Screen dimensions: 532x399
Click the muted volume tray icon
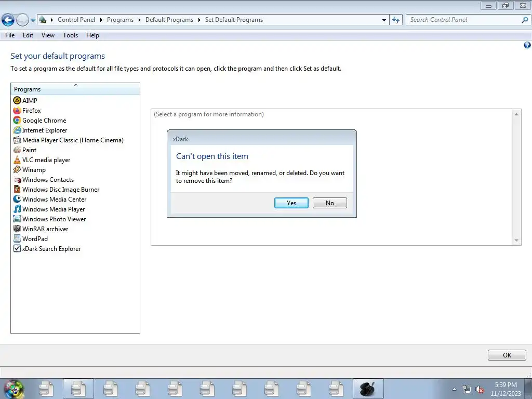(x=480, y=389)
